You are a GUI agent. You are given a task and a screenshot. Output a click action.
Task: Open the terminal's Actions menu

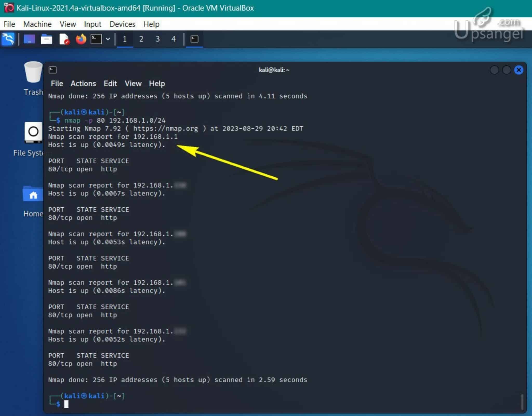tap(83, 84)
